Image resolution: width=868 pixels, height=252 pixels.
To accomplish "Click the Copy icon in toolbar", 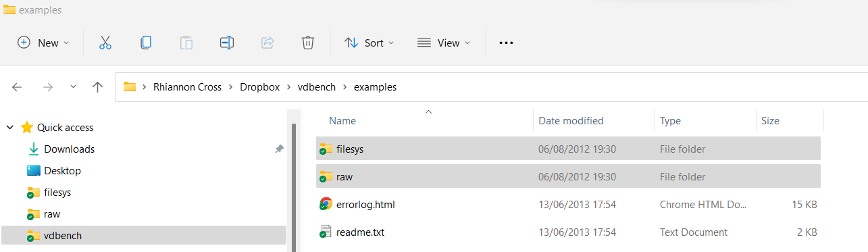I will tap(145, 43).
